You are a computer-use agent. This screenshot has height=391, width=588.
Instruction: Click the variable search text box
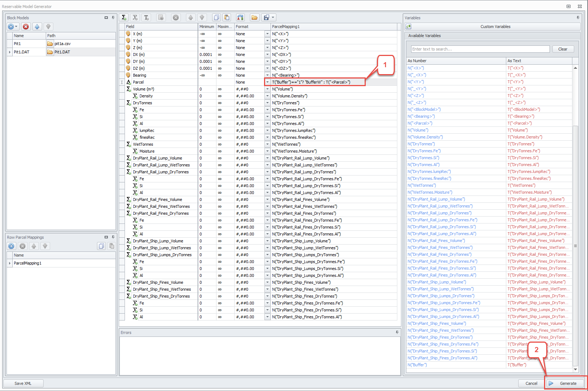(480, 49)
